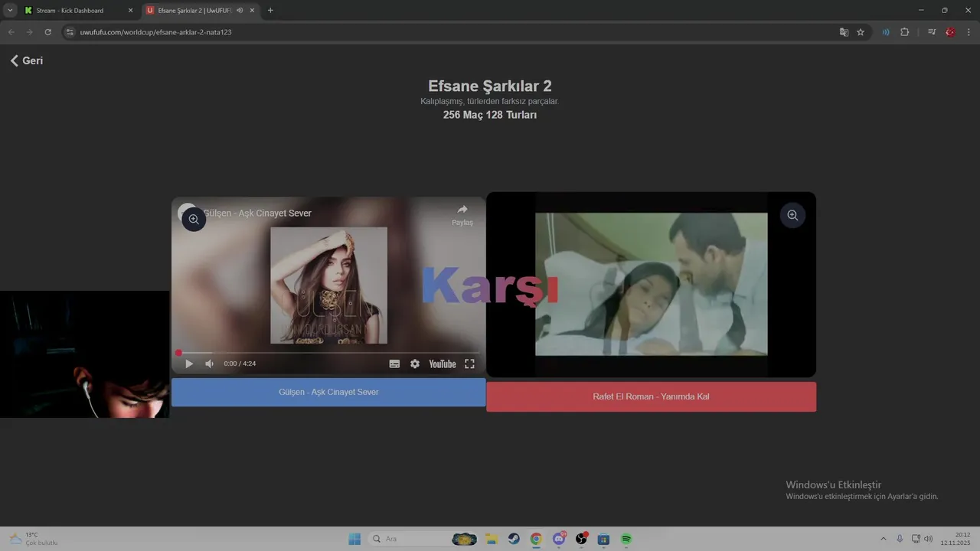Click the Rafet El Roman video thumbnail

click(x=651, y=284)
